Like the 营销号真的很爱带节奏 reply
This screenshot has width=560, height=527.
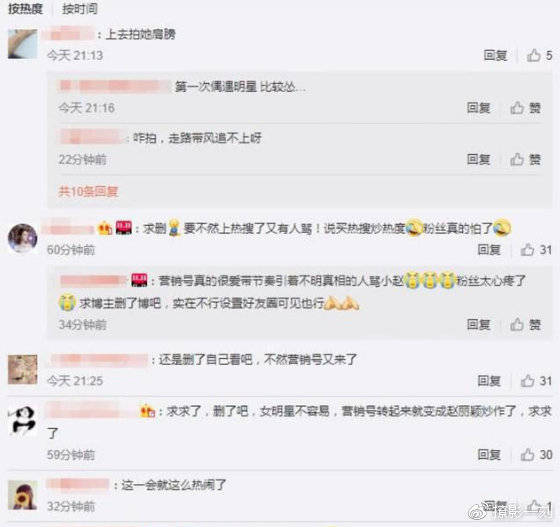pos(525,324)
